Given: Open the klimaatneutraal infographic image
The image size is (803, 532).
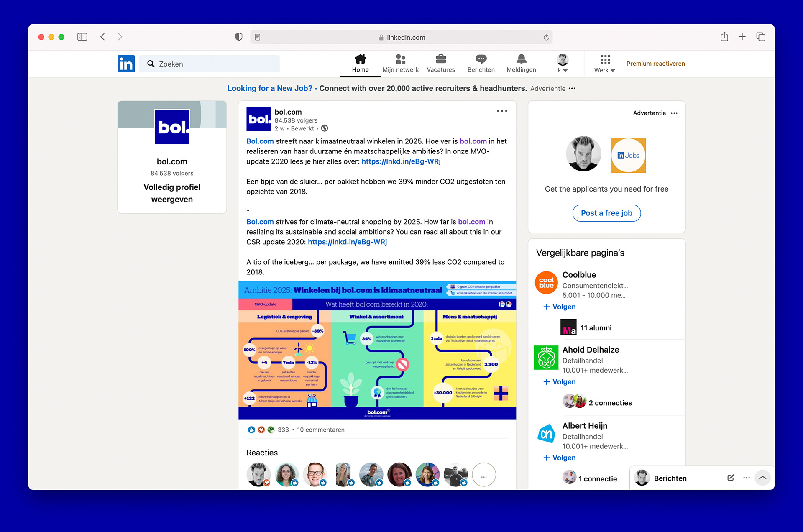Looking at the screenshot, I should click(377, 350).
